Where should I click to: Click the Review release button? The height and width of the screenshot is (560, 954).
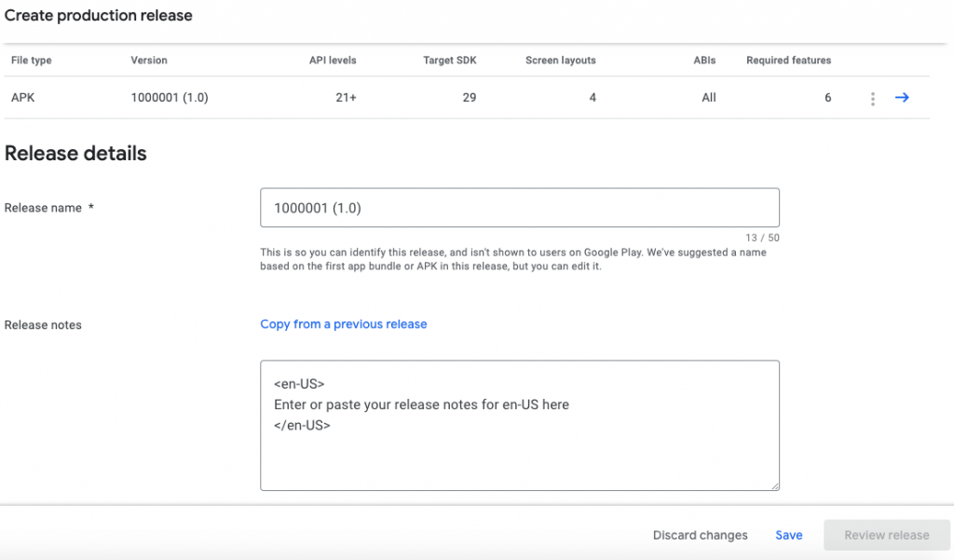pos(886,535)
